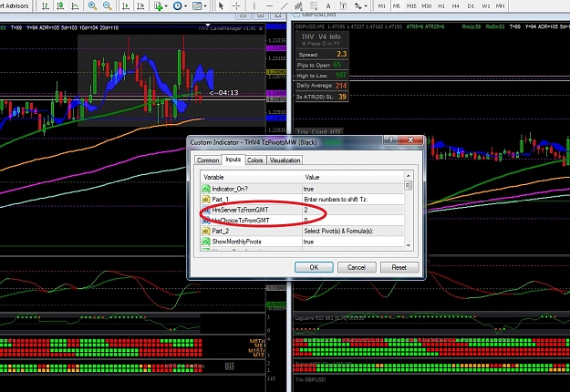Select the text tool A
The width and height of the screenshot is (570, 392).
pyautogui.click(x=328, y=5)
